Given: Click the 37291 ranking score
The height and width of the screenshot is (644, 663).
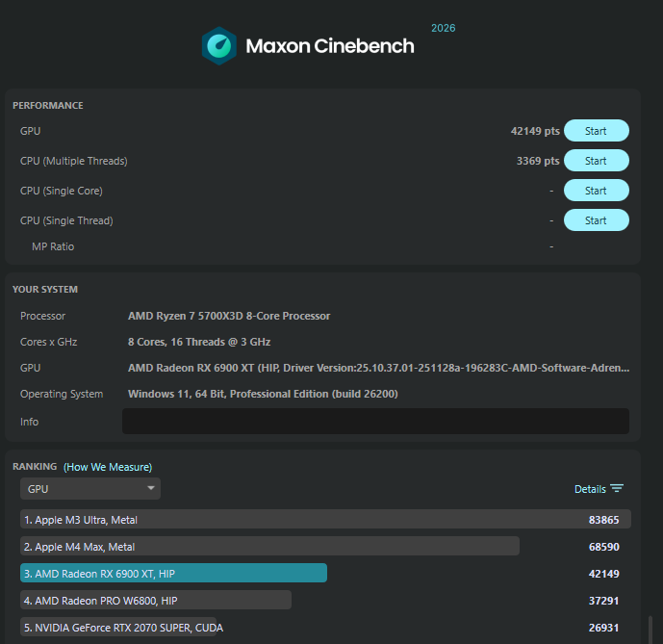Looking at the screenshot, I should pos(603,601).
